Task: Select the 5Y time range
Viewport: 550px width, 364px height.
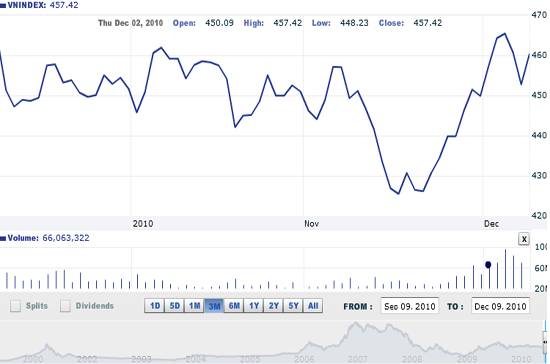Action: pos(293,306)
